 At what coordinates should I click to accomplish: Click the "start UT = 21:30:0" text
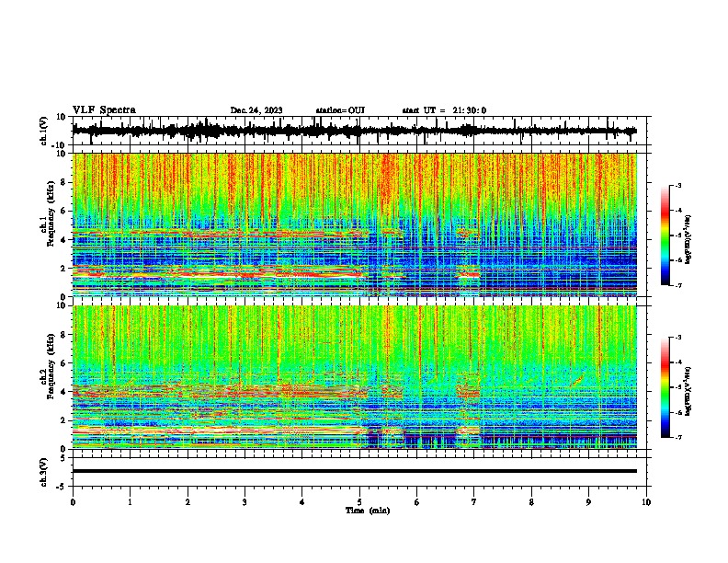444,110
